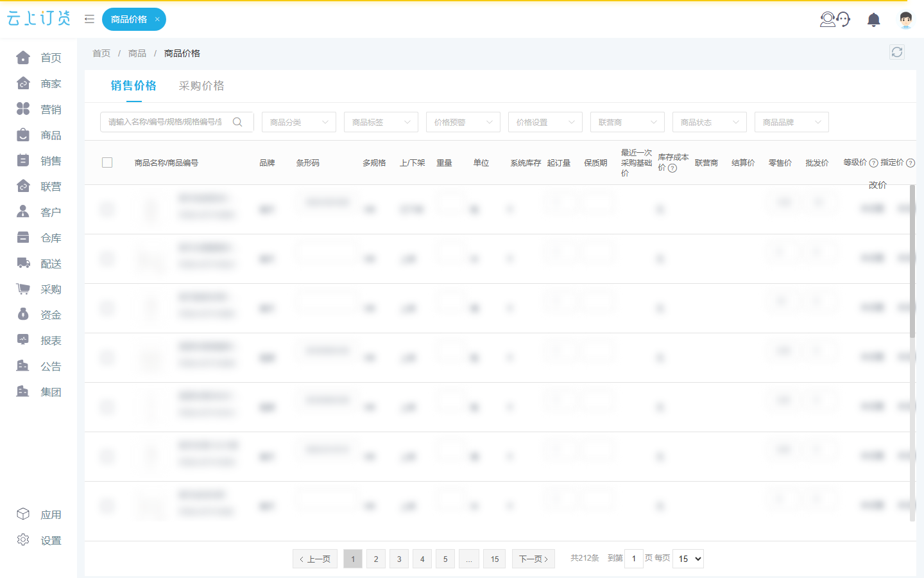Click the current page 1 button
The image size is (924, 578).
pyautogui.click(x=353, y=559)
